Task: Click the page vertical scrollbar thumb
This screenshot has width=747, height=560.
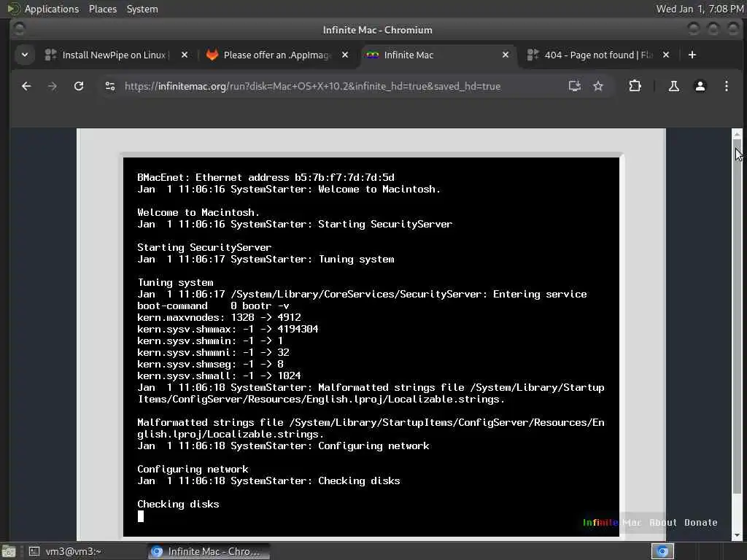Action: pos(737,318)
